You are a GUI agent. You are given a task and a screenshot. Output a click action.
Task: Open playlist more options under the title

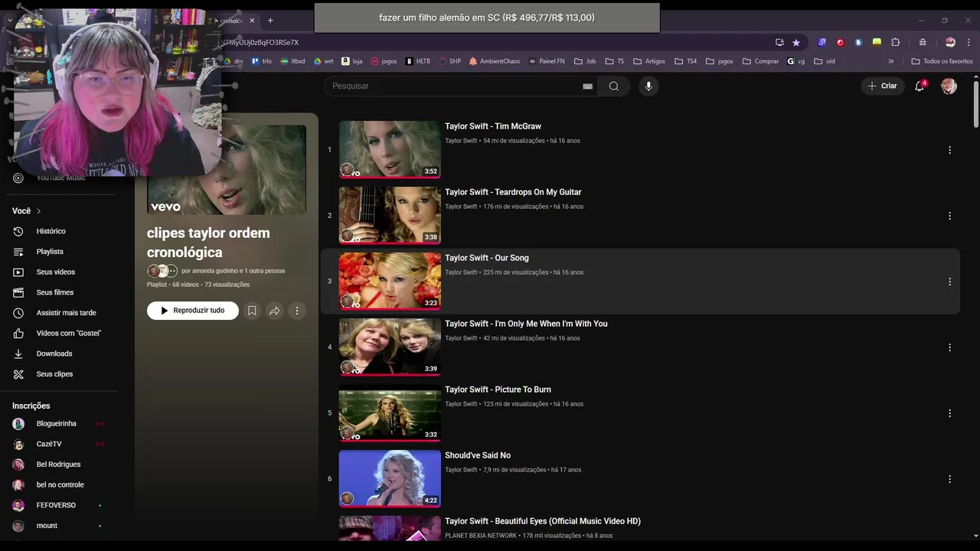tap(296, 311)
